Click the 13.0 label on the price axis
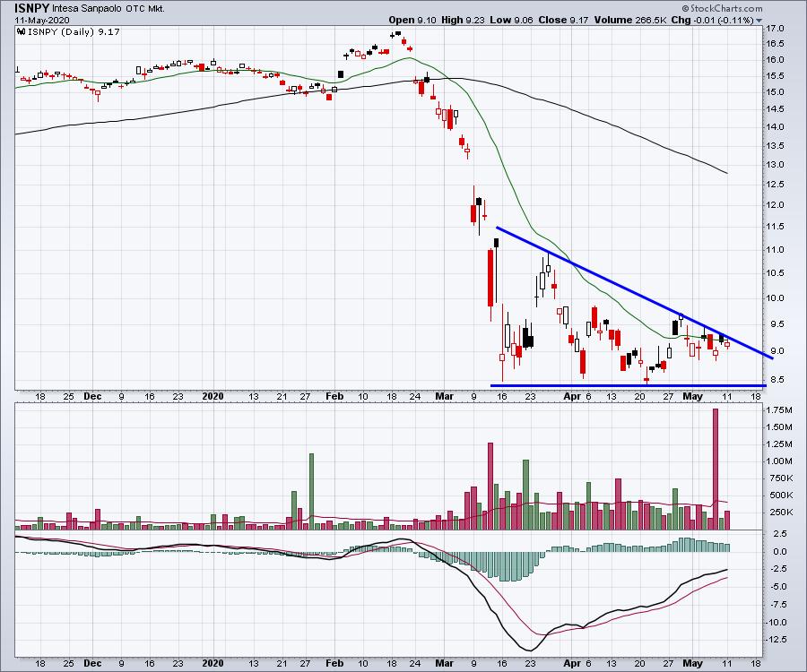807x672 pixels. click(775, 165)
